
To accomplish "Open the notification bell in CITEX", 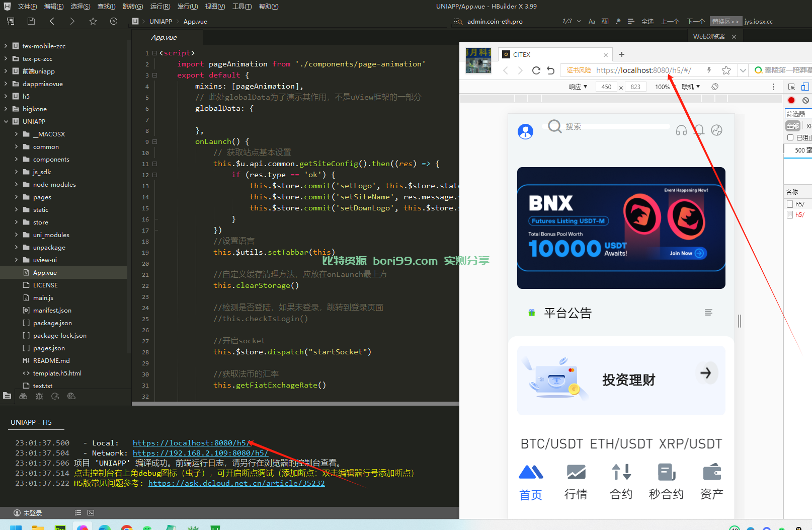I will click(x=699, y=130).
